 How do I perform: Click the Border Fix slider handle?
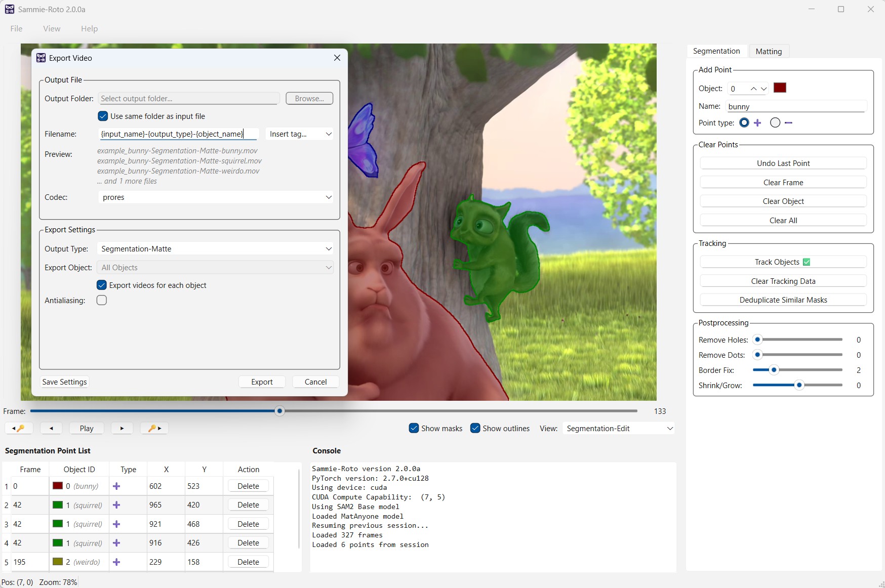click(x=774, y=370)
